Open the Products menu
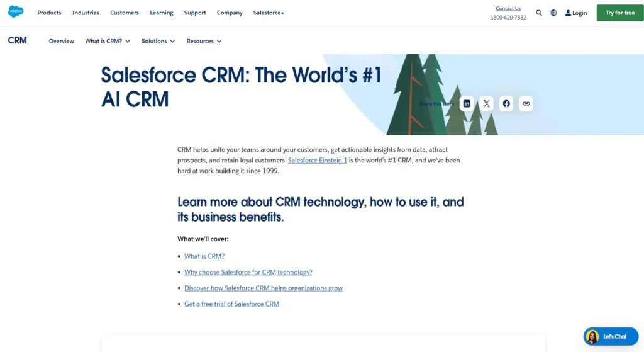644x352 pixels. coord(49,13)
